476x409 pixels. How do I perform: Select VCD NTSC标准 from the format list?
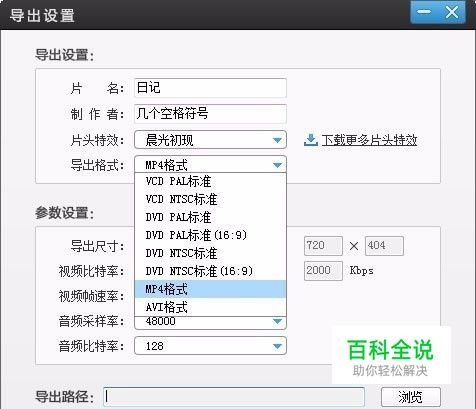tap(210, 199)
